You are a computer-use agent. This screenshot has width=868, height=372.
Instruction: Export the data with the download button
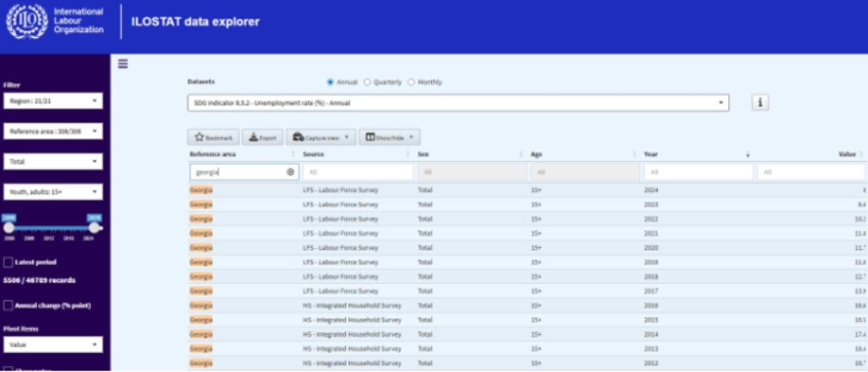(262, 138)
